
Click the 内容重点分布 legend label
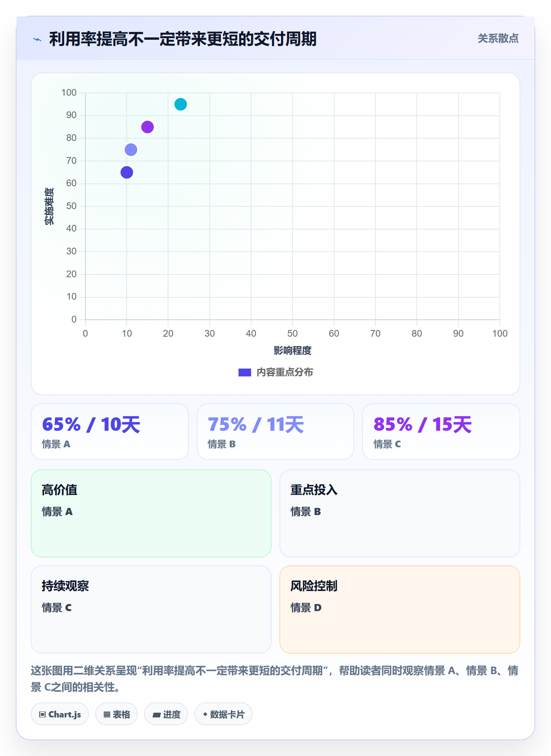coord(285,372)
